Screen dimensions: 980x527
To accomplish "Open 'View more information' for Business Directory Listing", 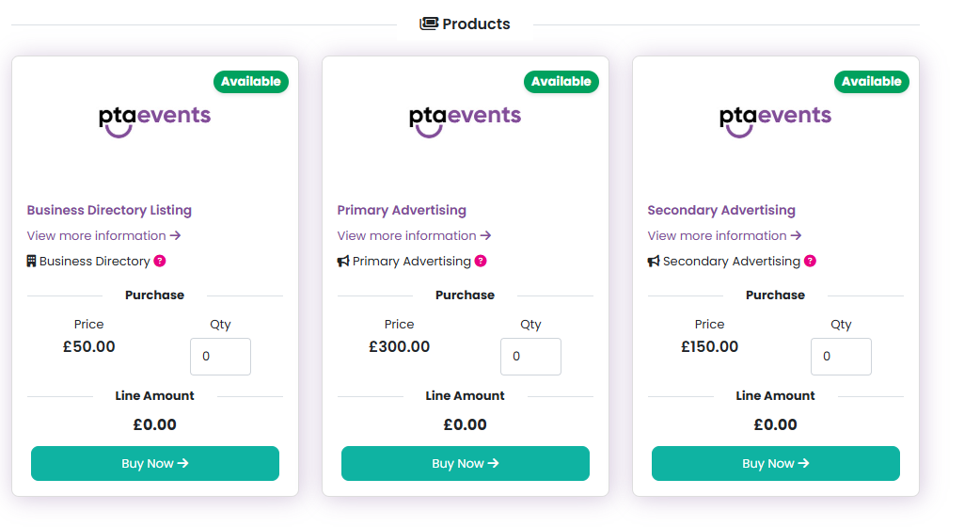I will 103,235.
